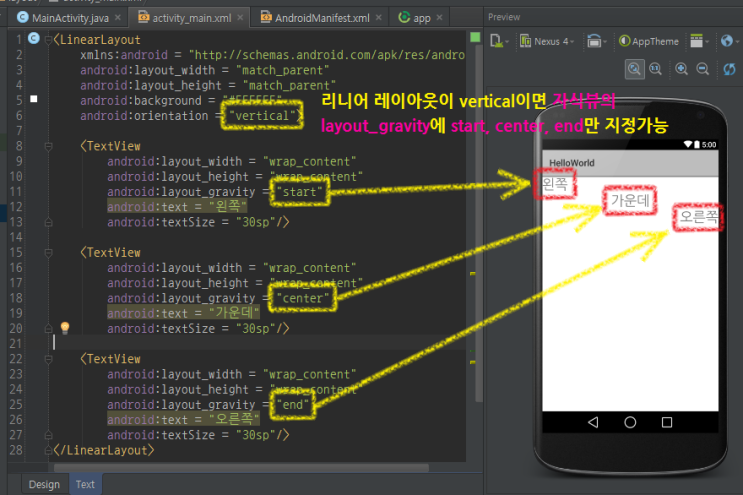The image size is (743, 495).
Task: Collapse the LinearLayout tag fold on line 1
Action: point(48,40)
